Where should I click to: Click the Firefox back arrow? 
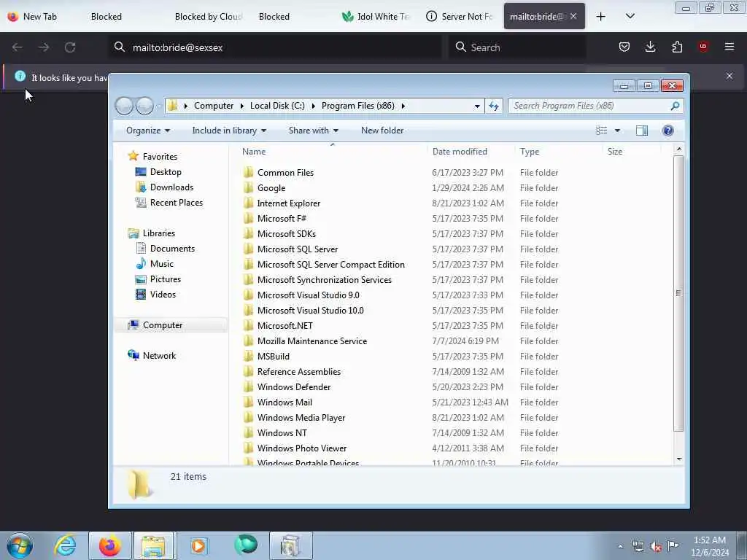coord(18,47)
